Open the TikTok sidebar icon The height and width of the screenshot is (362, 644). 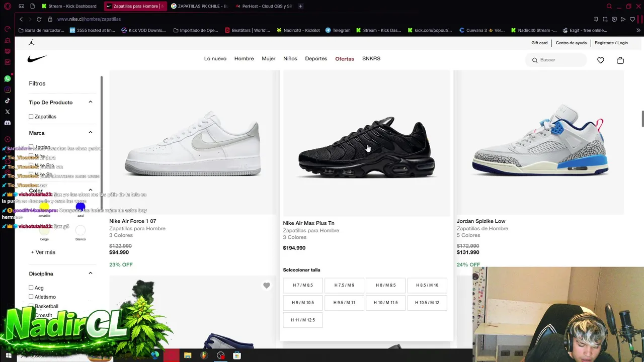(x=8, y=101)
